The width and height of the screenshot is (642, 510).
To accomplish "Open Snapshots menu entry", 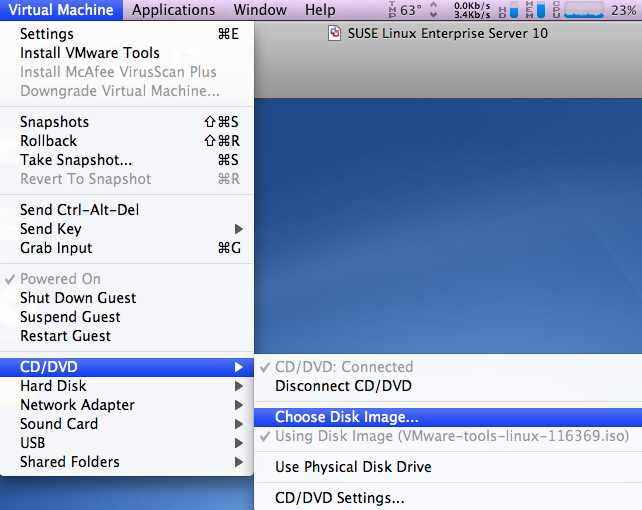I will tap(127, 122).
